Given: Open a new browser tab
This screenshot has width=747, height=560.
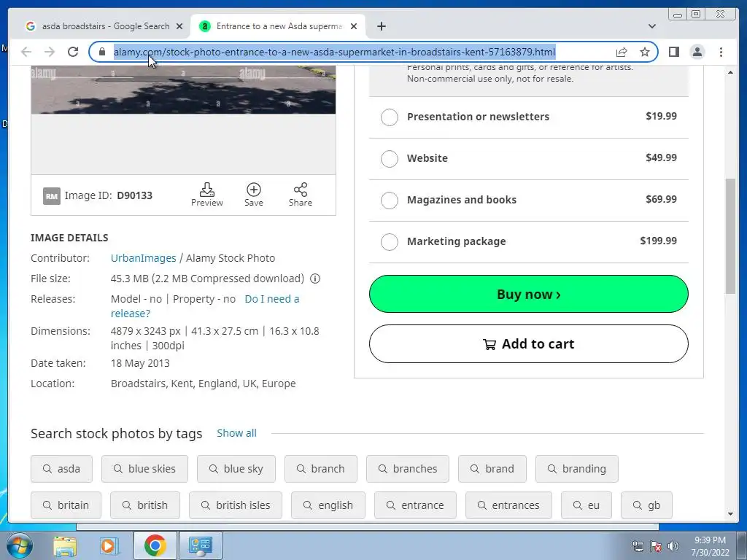Looking at the screenshot, I should pyautogui.click(x=381, y=26).
